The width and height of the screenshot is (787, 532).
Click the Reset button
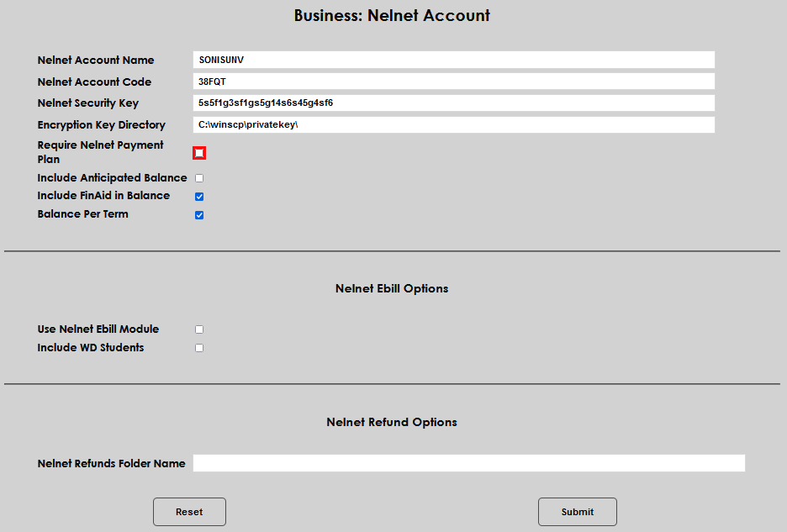189,511
